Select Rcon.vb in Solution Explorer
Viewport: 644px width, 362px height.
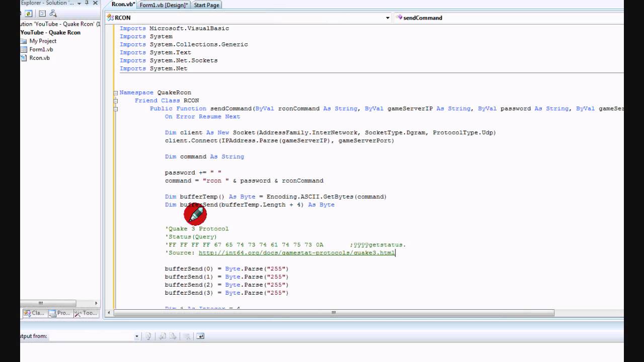[x=39, y=58]
